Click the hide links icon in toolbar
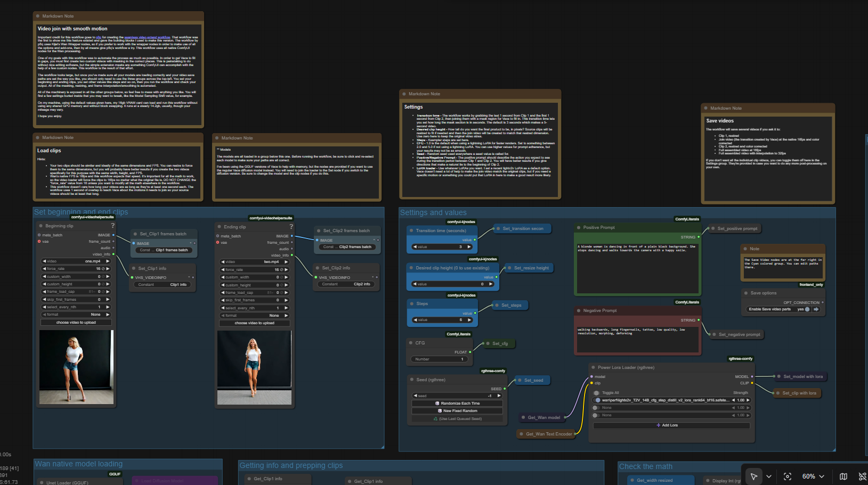This screenshot has width=868, height=485. 862,476
